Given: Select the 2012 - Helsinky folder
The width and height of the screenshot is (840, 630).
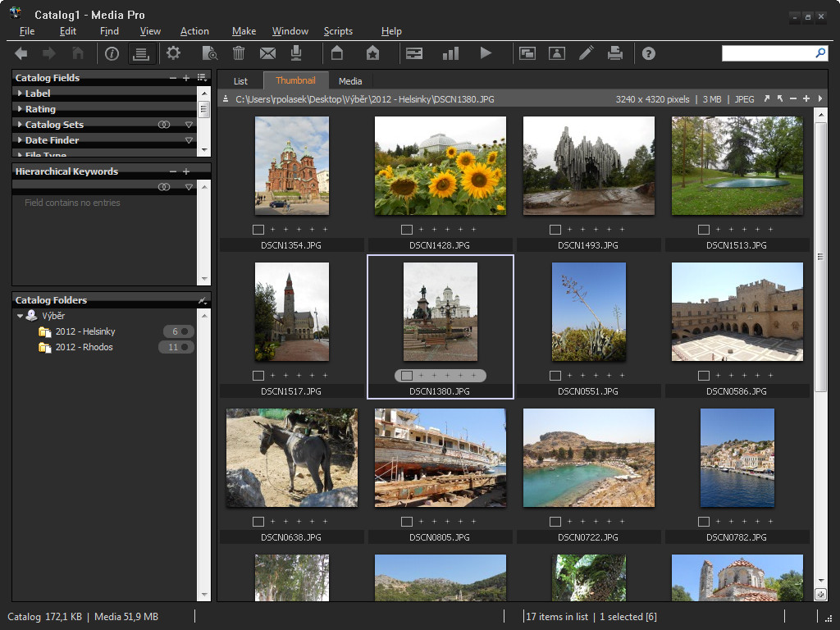Looking at the screenshot, I should 85,331.
